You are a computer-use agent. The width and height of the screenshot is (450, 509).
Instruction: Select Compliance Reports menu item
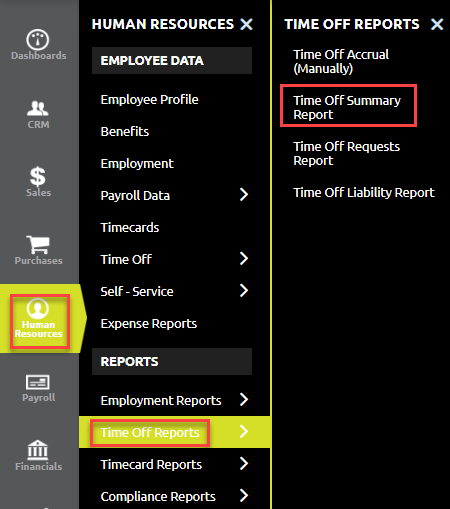tap(158, 497)
